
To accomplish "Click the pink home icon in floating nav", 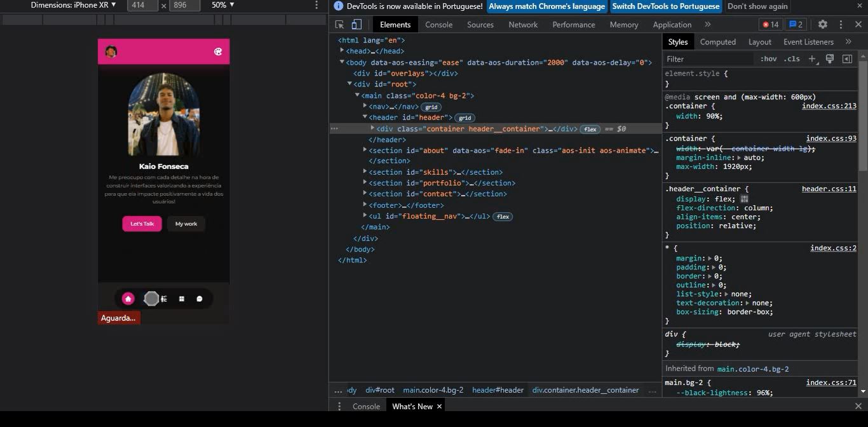I will pos(128,298).
